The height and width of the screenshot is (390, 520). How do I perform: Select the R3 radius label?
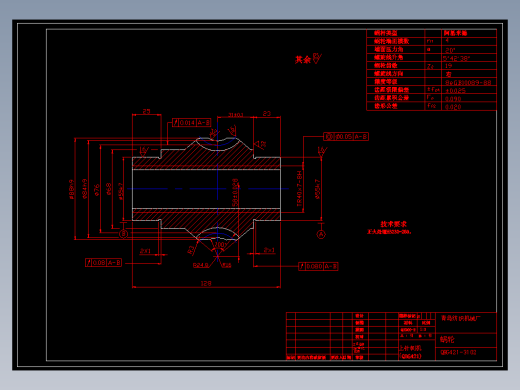[x=191, y=250]
